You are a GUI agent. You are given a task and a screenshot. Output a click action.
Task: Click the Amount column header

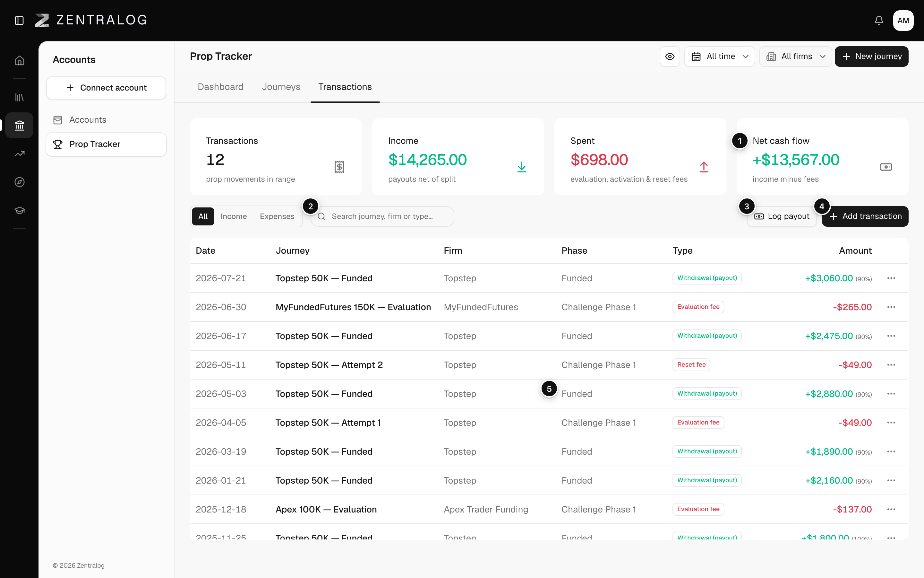click(855, 250)
